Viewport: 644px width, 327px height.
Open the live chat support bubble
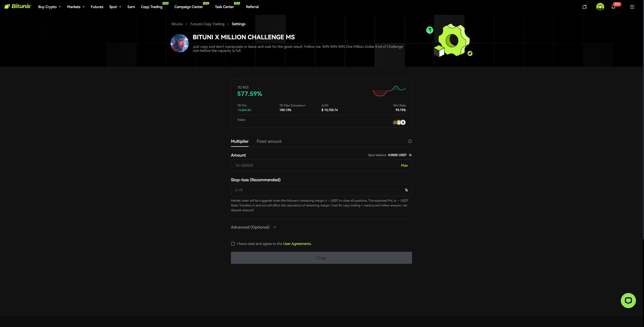[628, 300]
